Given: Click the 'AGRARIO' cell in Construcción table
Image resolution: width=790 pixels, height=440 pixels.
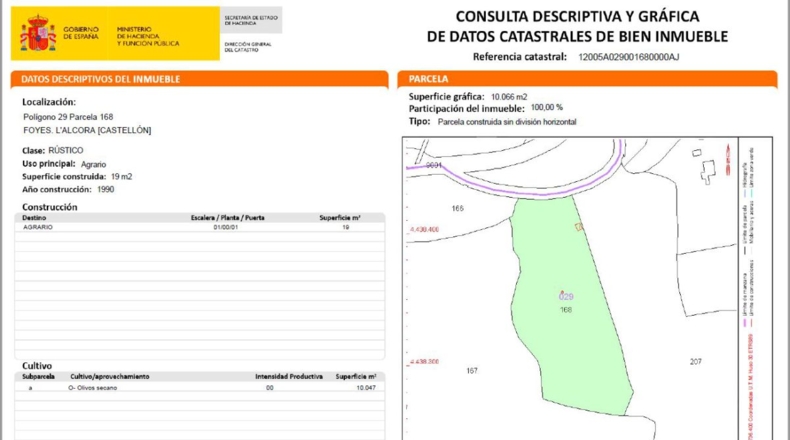Looking at the screenshot, I should pos(38,227).
